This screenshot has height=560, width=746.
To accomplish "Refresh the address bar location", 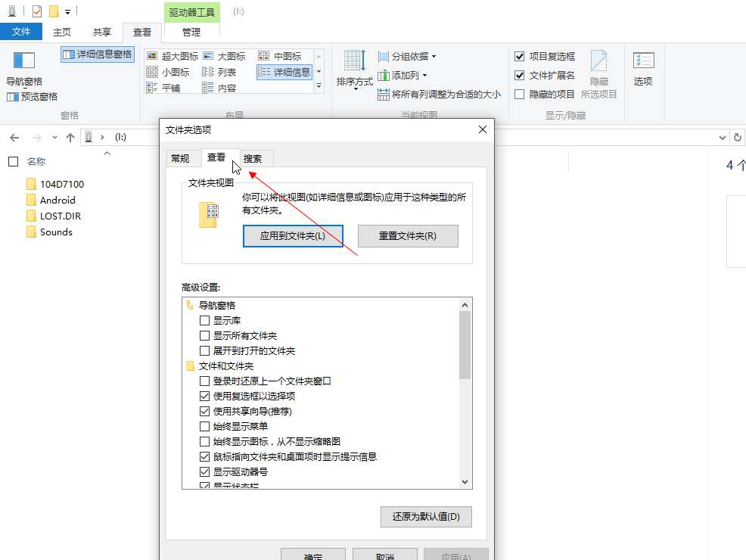I will pyautogui.click(x=738, y=137).
